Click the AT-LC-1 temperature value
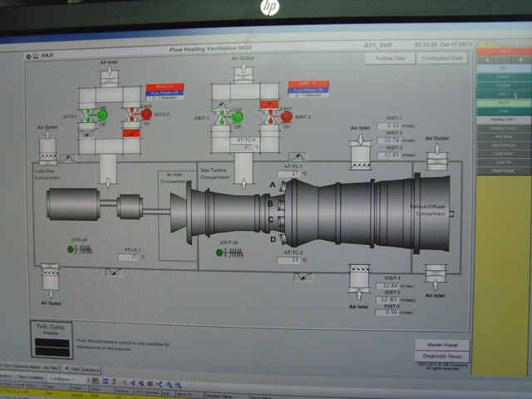 (129, 257)
